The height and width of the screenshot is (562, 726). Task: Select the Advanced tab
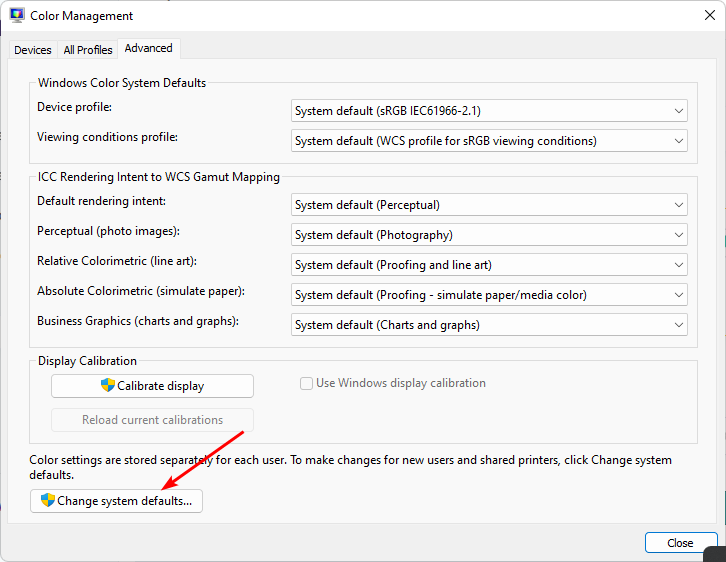click(x=148, y=48)
